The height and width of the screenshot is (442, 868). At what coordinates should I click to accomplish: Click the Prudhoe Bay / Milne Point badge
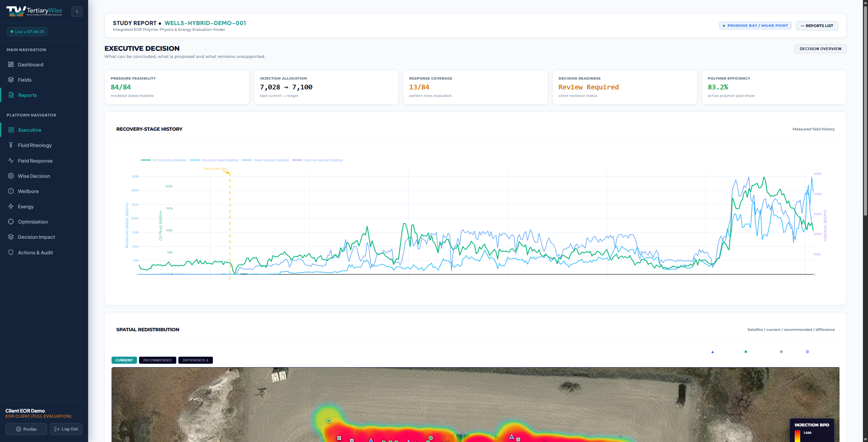point(755,26)
